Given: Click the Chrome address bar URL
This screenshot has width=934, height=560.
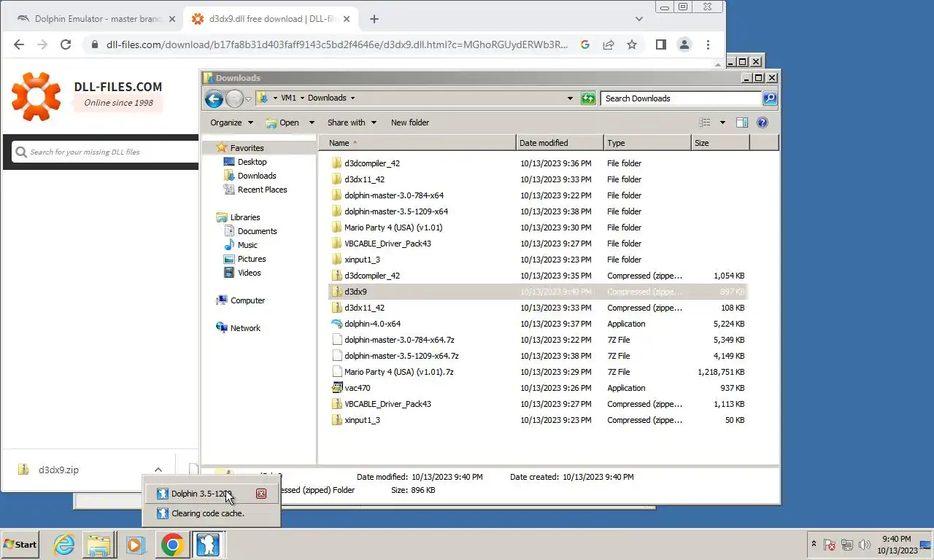Looking at the screenshot, I should 337,44.
